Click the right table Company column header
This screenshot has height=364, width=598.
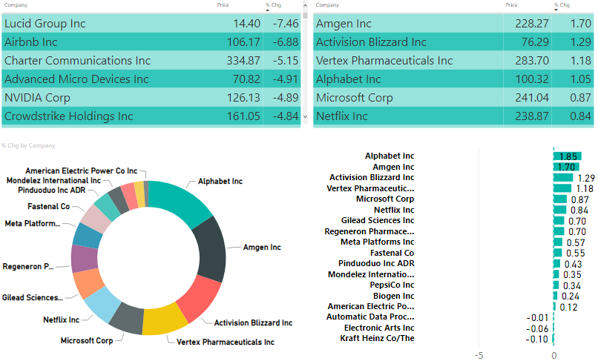327,5
